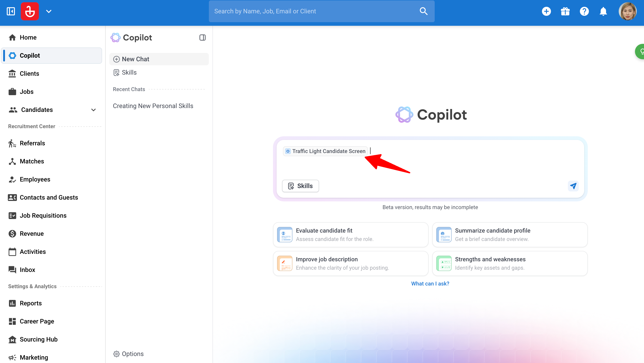Open Revenue in the sidebar
This screenshot has width=644, height=363.
pos(51,233)
